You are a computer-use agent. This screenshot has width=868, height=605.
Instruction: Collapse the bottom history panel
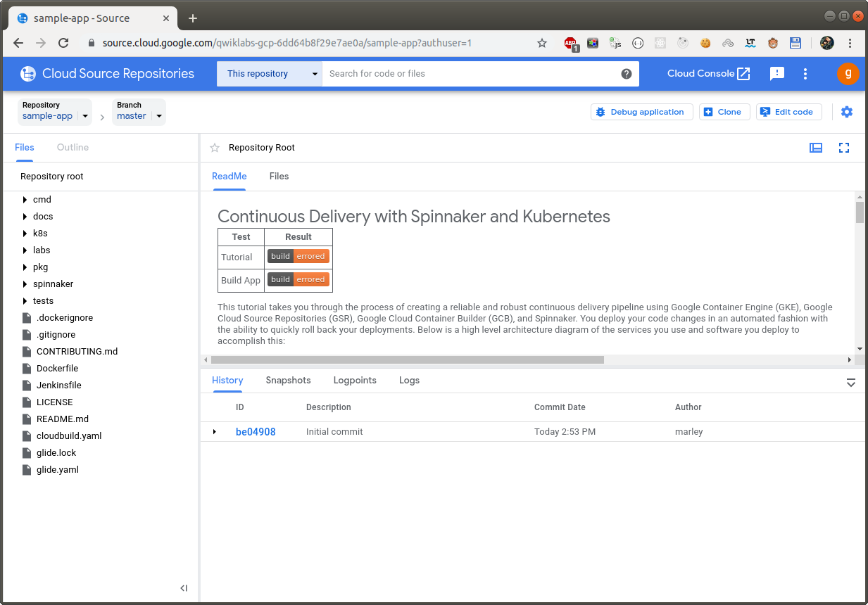851,383
